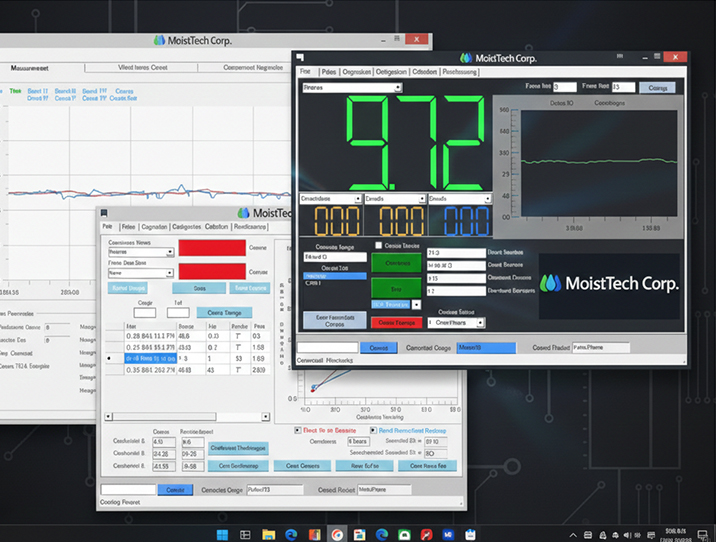
Task: Click the small extra icon left of the dark window's minimize button
Action: pos(620,56)
